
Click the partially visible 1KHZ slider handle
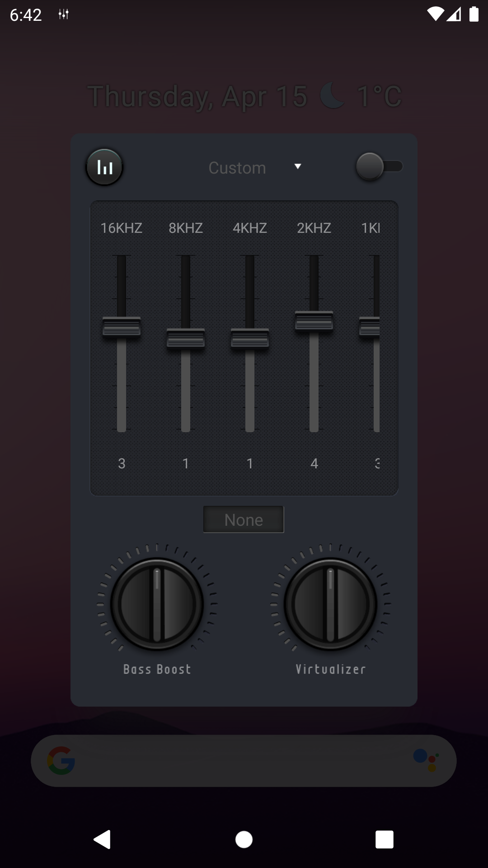(x=370, y=326)
